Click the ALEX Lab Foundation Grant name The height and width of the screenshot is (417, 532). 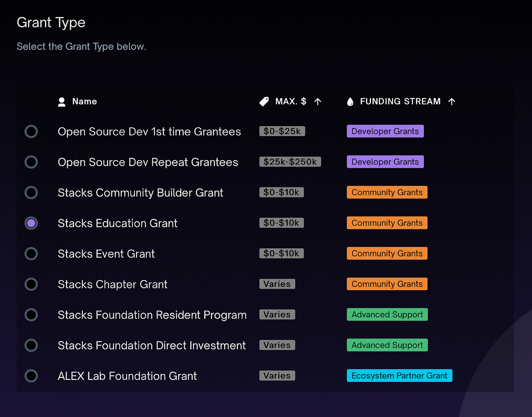click(x=127, y=376)
